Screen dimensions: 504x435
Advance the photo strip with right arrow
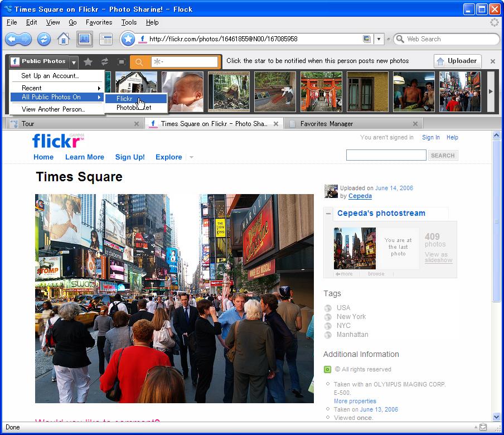[491, 91]
